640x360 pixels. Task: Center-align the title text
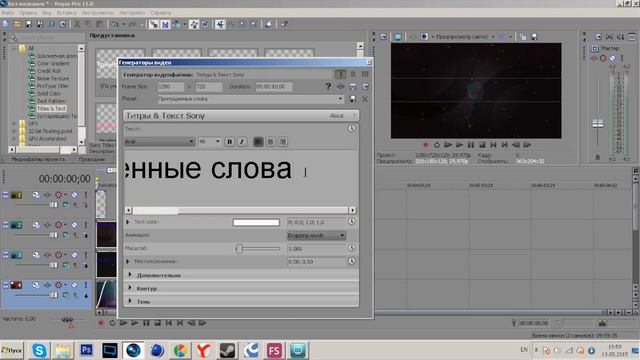point(270,142)
